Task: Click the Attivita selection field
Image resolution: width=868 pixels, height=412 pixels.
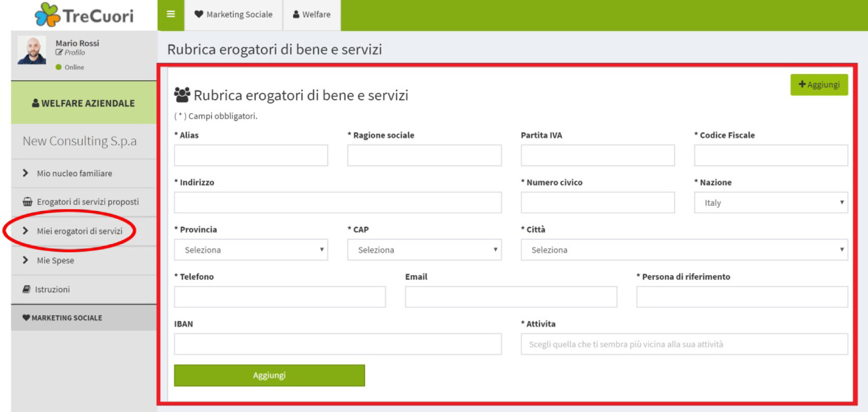Action: pyautogui.click(x=684, y=344)
